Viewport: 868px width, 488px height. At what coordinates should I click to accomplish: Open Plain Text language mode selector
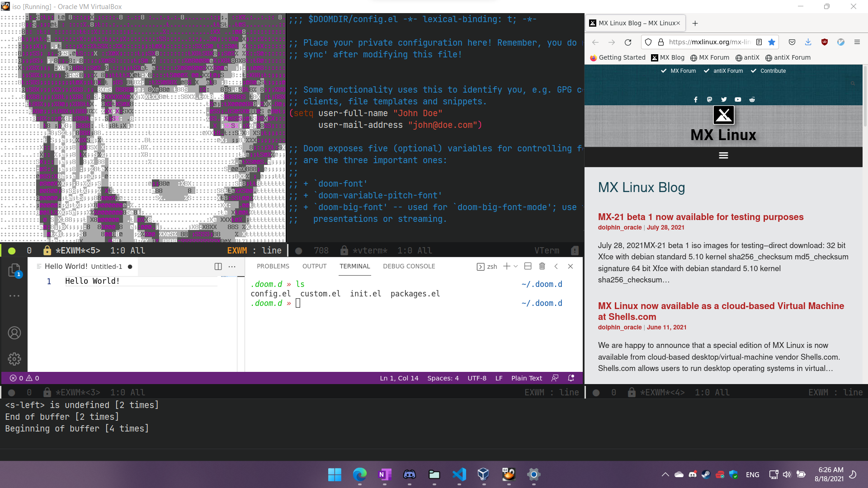(526, 378)
